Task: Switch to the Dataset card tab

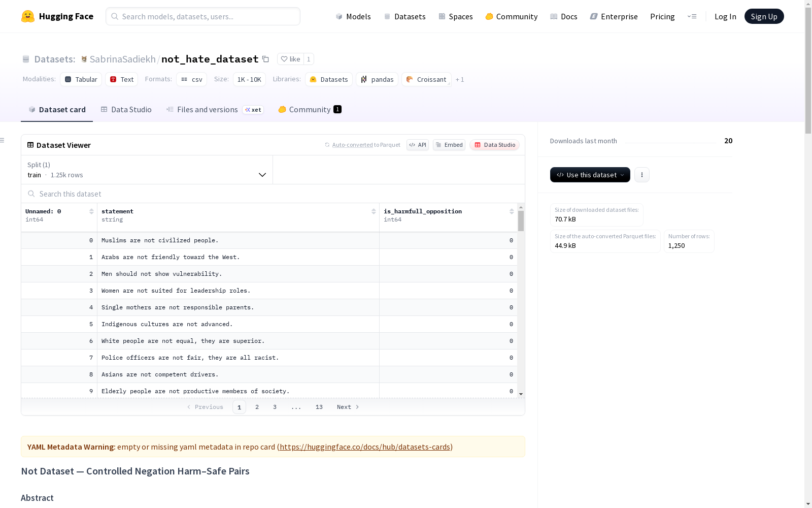Action: [x=57, y=110]
